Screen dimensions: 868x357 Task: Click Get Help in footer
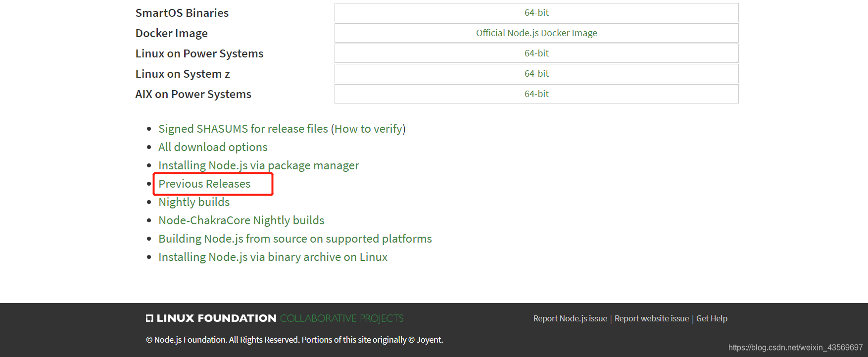tap(712, 318)
